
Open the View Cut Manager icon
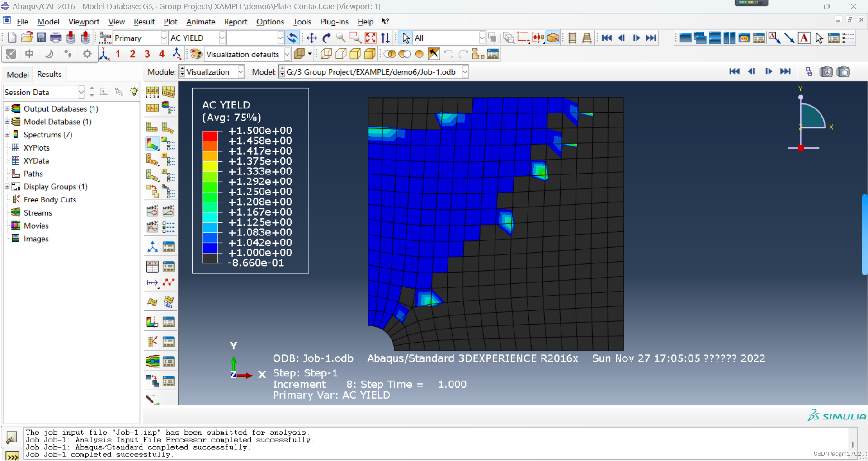[x=168, y=322]
